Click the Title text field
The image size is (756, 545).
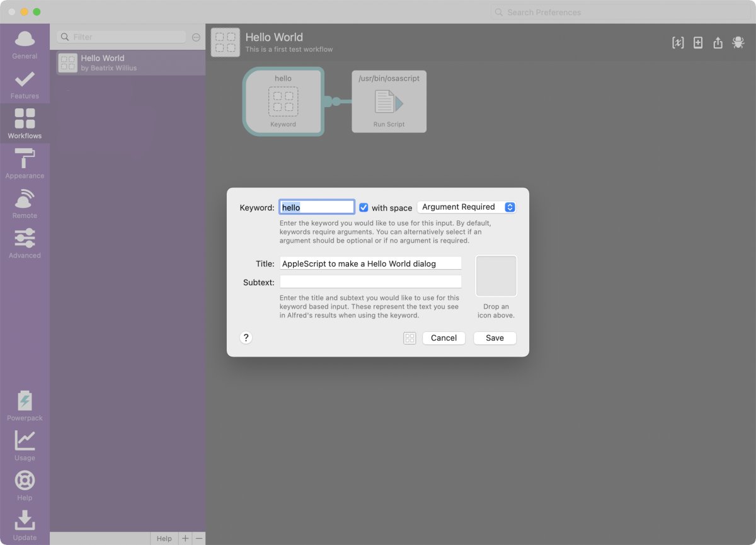(x=370, y=263)
